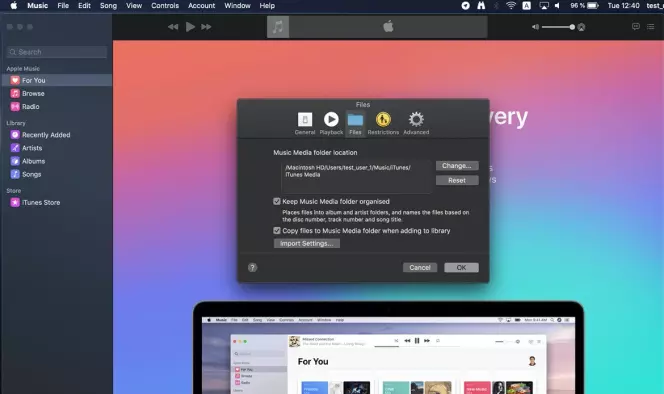This screenshot has width=664, height=394.
Task: Click the volume speaker icon in Music toolbar
Action: [x=535, y=27]
